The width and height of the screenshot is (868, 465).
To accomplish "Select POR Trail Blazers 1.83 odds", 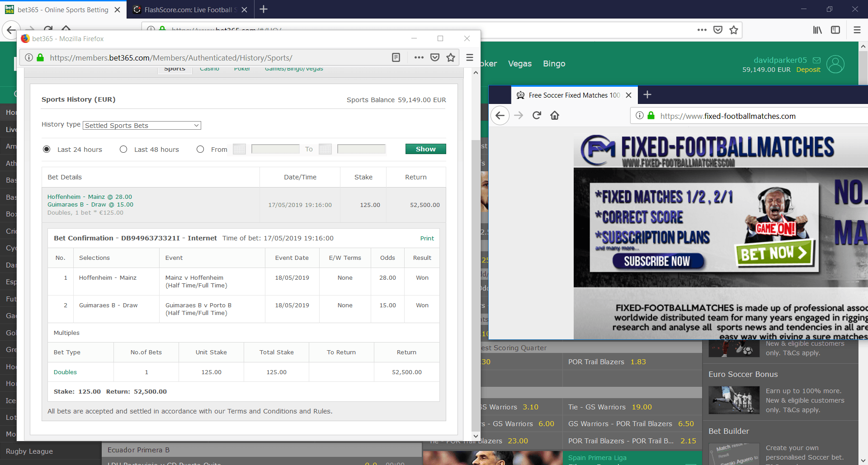I will click(x=632, y=362).
